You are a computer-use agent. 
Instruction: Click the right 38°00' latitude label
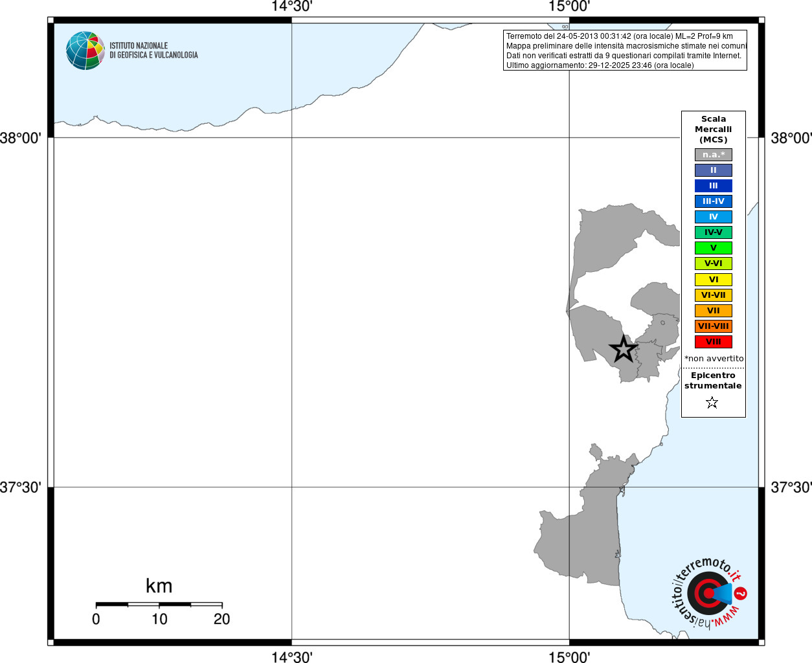pos(791,138)
